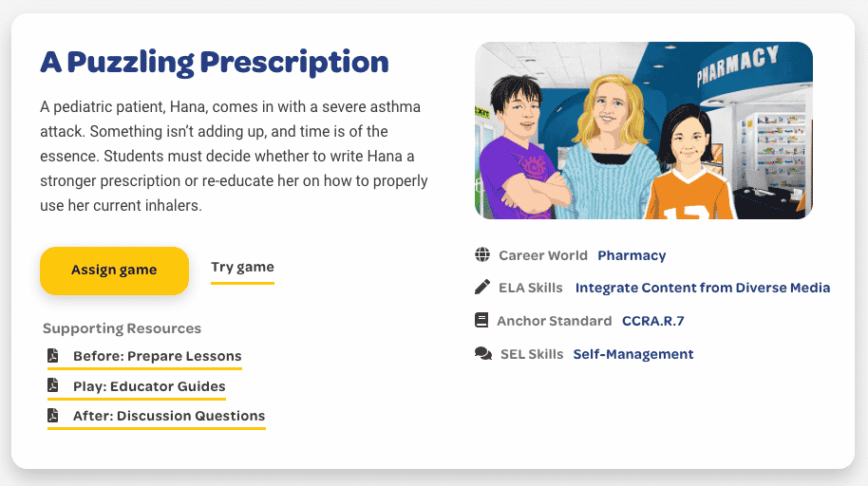The height and width of the screenshot is (486, 868).
Task: Select the Pharmacy career world link
Action: [x=632, y=255]
